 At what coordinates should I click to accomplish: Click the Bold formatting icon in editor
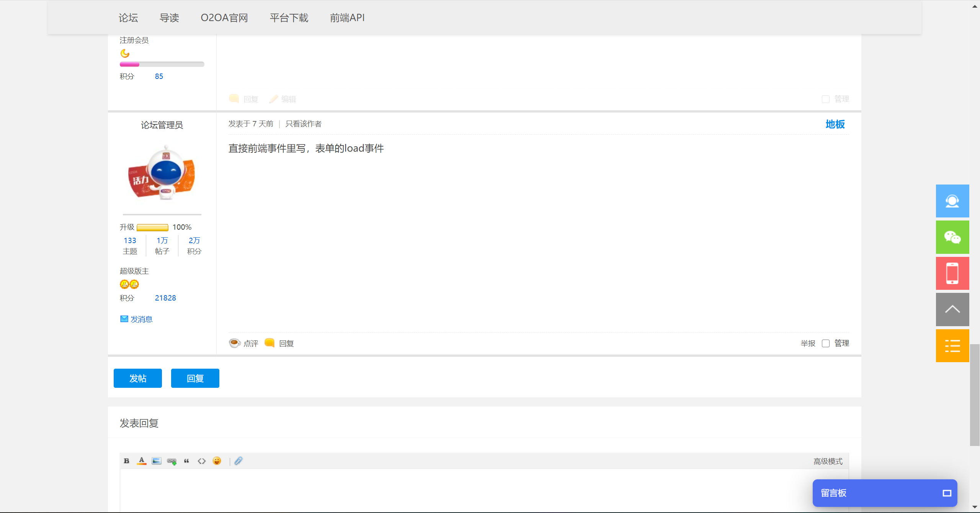tap(126, 461)
